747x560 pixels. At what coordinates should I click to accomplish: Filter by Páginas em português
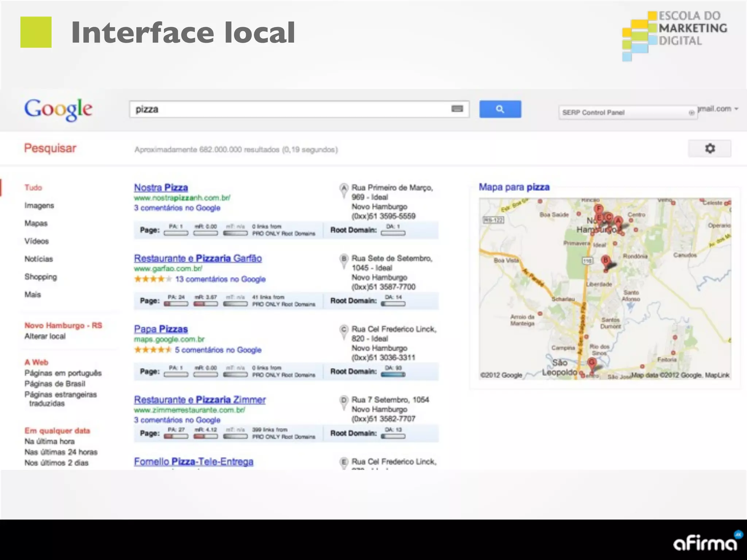tap(63, 373)
